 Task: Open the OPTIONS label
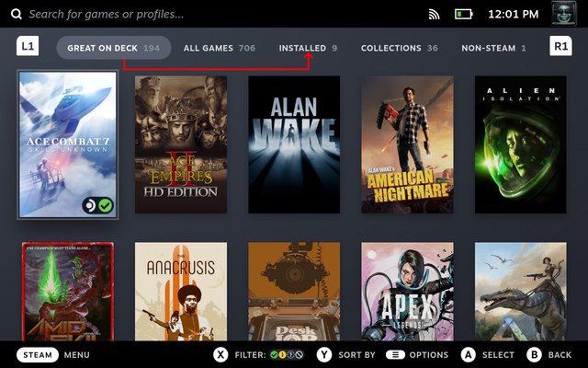[429, 355]
